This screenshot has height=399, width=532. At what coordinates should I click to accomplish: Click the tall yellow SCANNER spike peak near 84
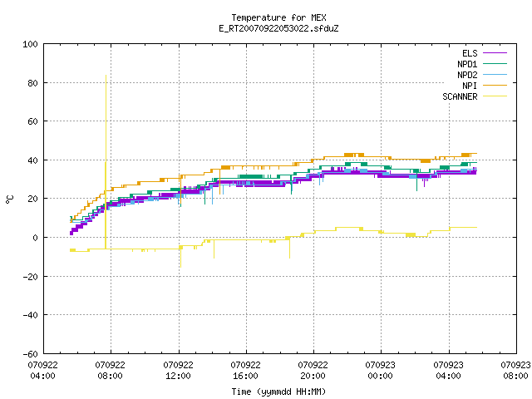tap(106, 76)
